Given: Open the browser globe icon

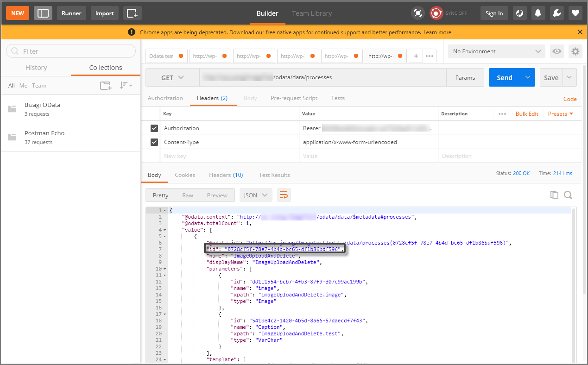Looking at the screenshot, I should 520,13.
